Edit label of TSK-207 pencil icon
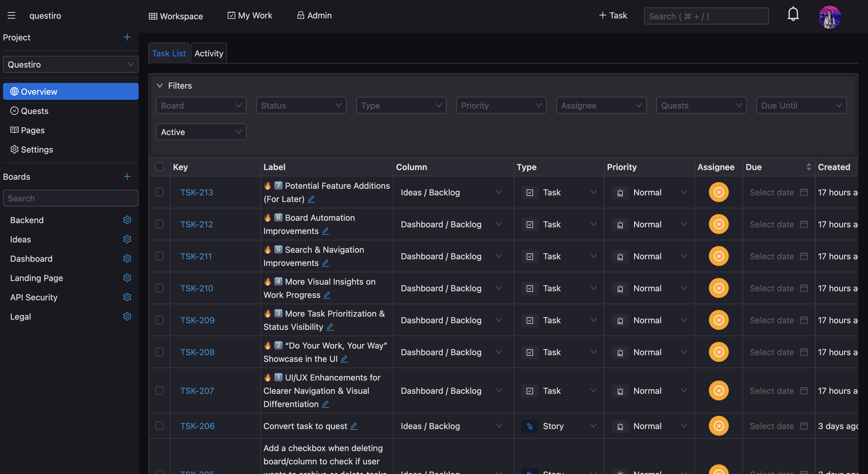The width and height of the screenshot is (868, 474). pyautogui.click(x=325, y=404)
